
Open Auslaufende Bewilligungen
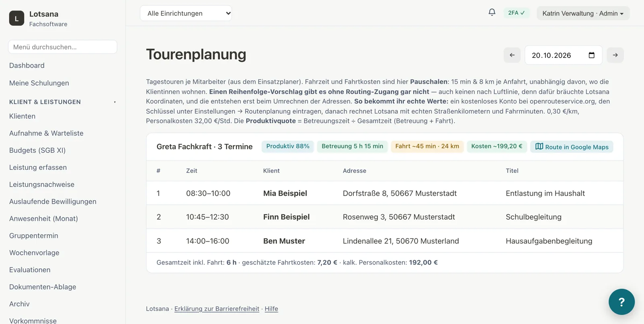click(x=53, y=202)
